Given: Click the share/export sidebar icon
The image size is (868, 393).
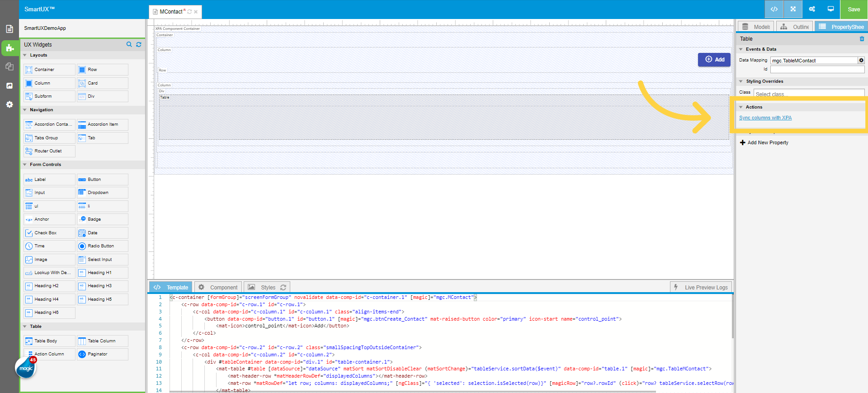Looking at the screenshot, I should 9,85.
